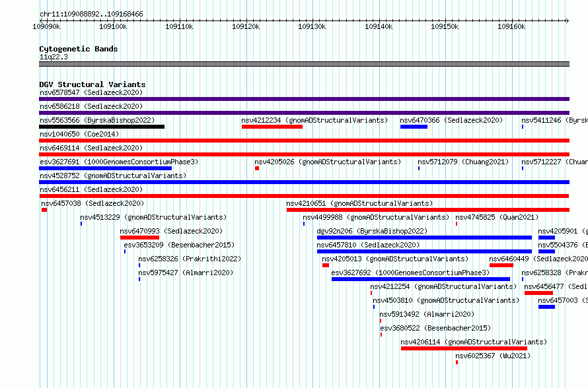Select nsv6470366 (Sedlazeck2020) blue bar
This screenshot has height=388, width=588.
coord(414,127)
